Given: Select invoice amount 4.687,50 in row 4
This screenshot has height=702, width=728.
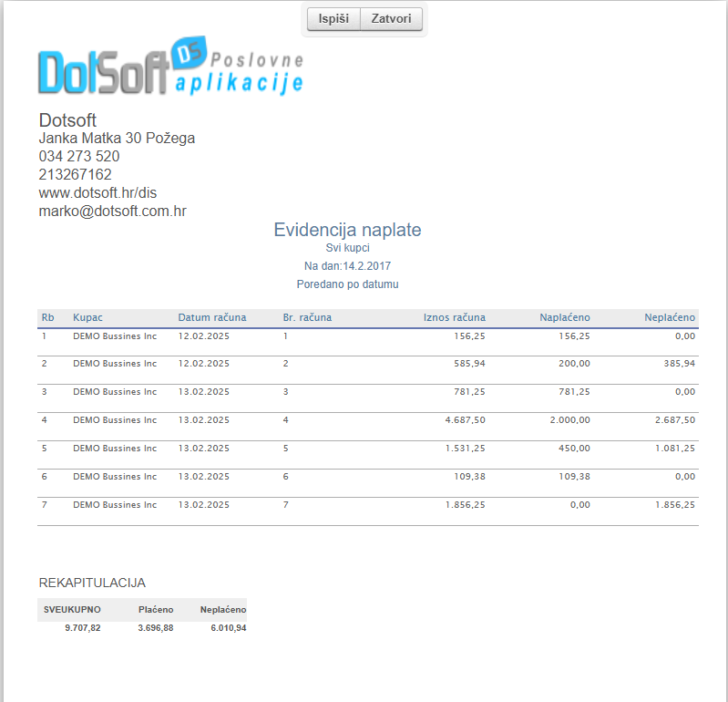Looking at the screenshot, I should (465, 420).
